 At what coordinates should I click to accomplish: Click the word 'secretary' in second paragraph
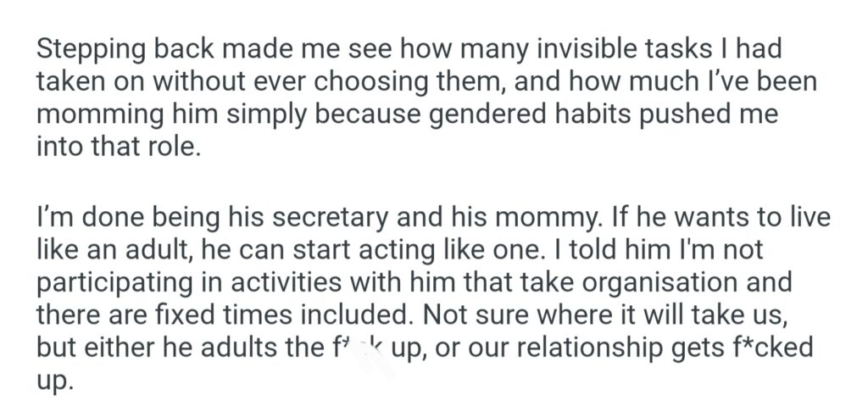pos(312,219)
